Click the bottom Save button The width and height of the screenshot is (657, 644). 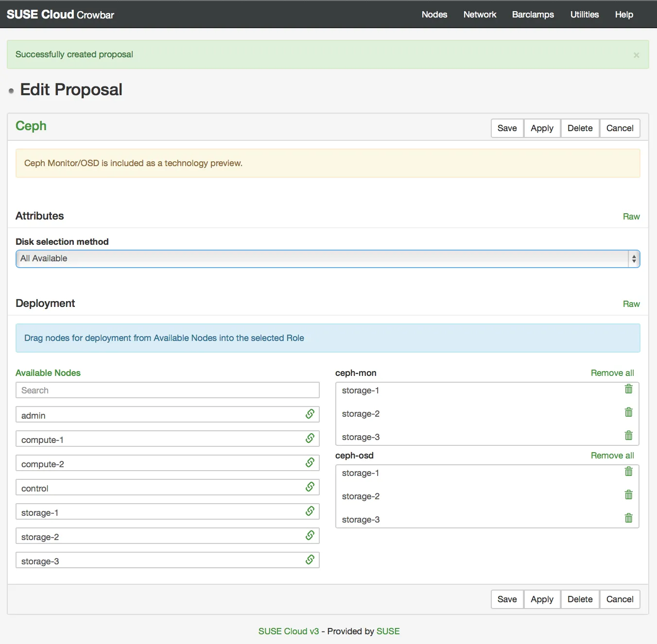tap(507, 599)
